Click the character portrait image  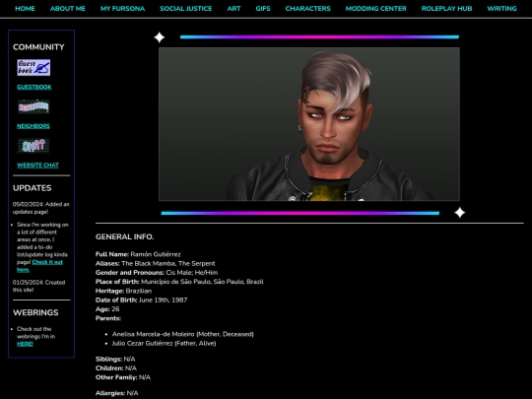(x=309, y=124)
